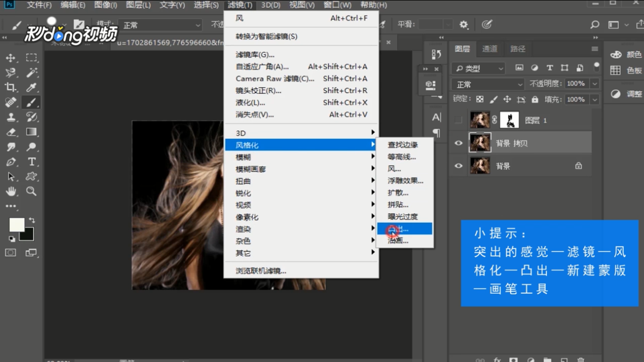Image resolution: width=644 pixels, height=362 pixels.
Task: Open the 3D properties panel icon
Action: 430,85
